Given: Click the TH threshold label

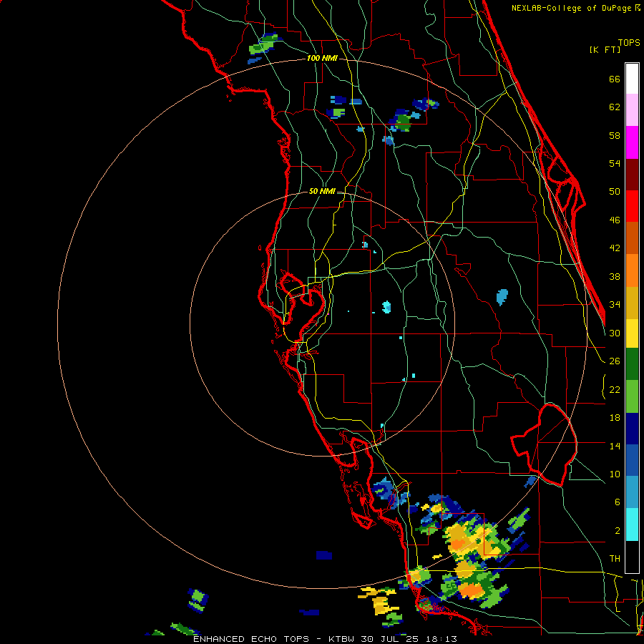Looking at the screenshot, I should point(615,559).
